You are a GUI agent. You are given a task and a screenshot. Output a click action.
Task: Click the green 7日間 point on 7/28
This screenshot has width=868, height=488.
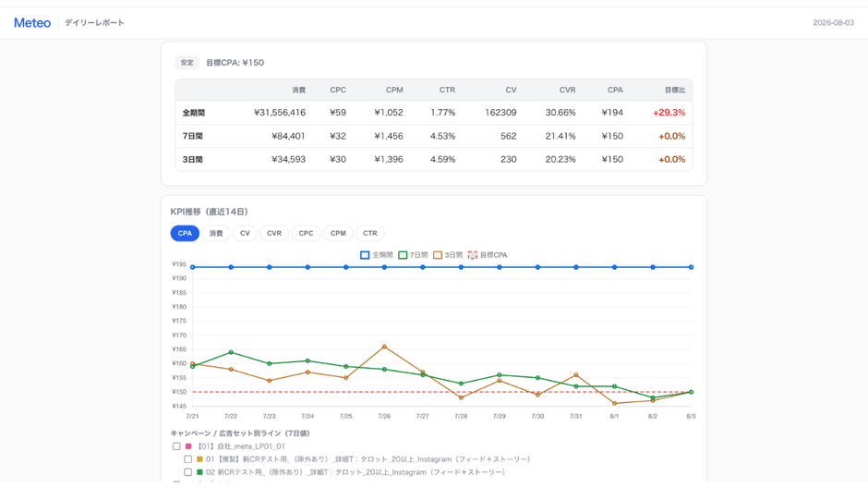click(x=461, y=384)
